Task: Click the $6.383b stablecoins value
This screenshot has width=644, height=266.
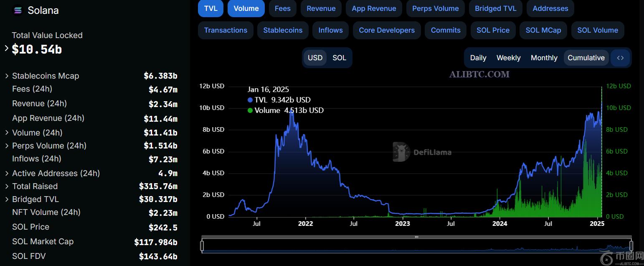Action: pyautogui.click(x=160, y=76)
